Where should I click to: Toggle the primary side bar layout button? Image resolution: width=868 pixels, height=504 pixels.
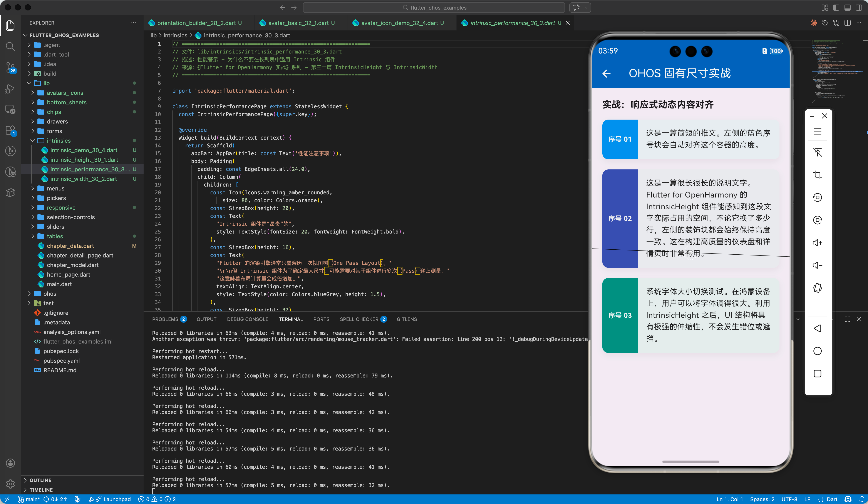(836, 8)
